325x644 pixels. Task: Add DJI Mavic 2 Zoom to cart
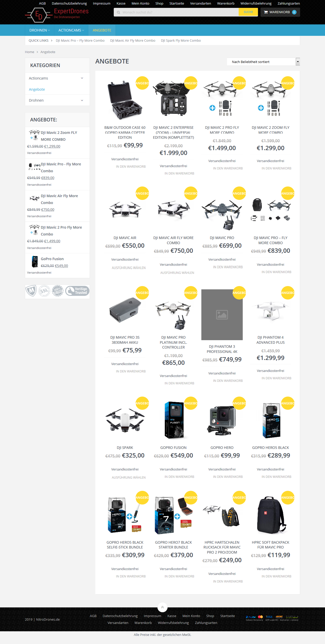click(276, 168)
